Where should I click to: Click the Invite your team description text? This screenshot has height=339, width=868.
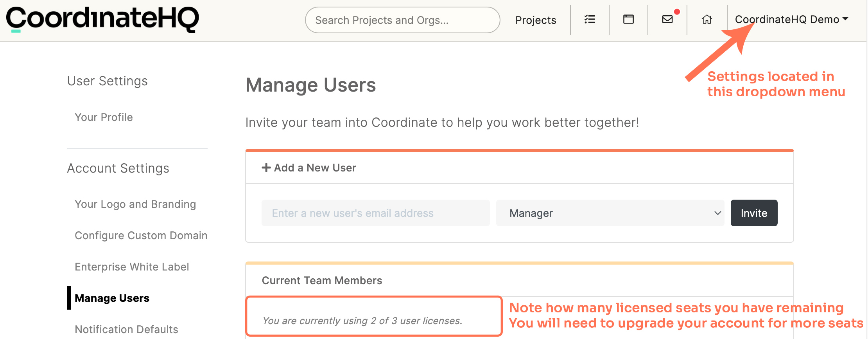pyautogui.click(x=442, y=123)
